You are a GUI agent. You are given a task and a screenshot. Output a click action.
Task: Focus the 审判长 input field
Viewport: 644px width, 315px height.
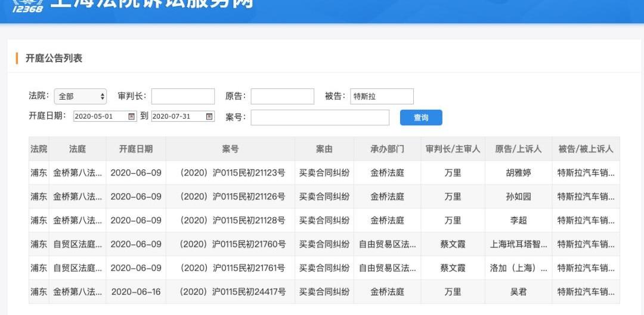183,97
